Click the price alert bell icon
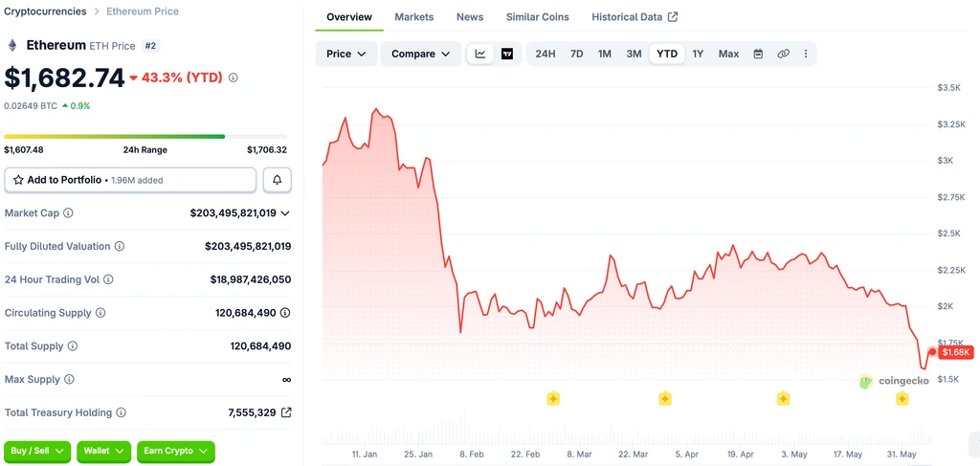The height and width of the screenshot is (466, 980). coord(278,180)
